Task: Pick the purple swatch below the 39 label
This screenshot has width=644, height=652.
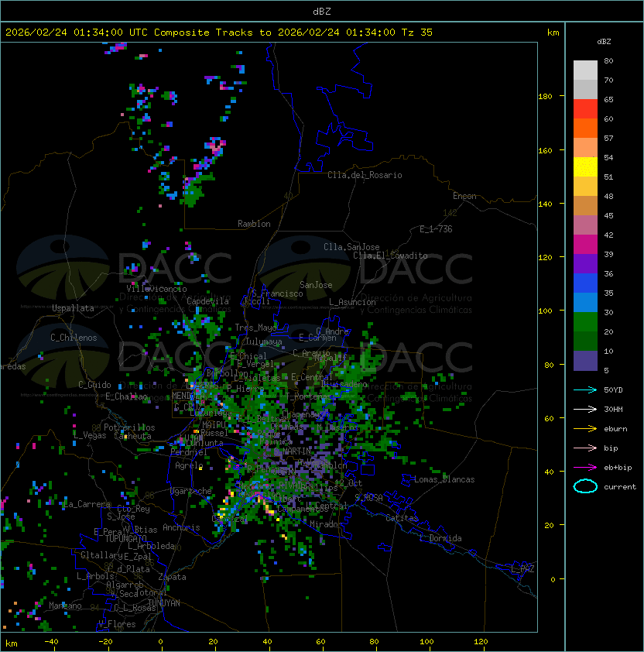Action: (x=585, y=263)
